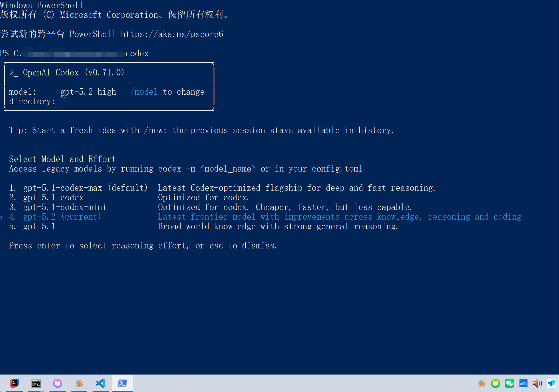The height and width of the screenshot is (392, 559).
Task: Click the blue and white tray icon at right end
Action: pos(551,383)
